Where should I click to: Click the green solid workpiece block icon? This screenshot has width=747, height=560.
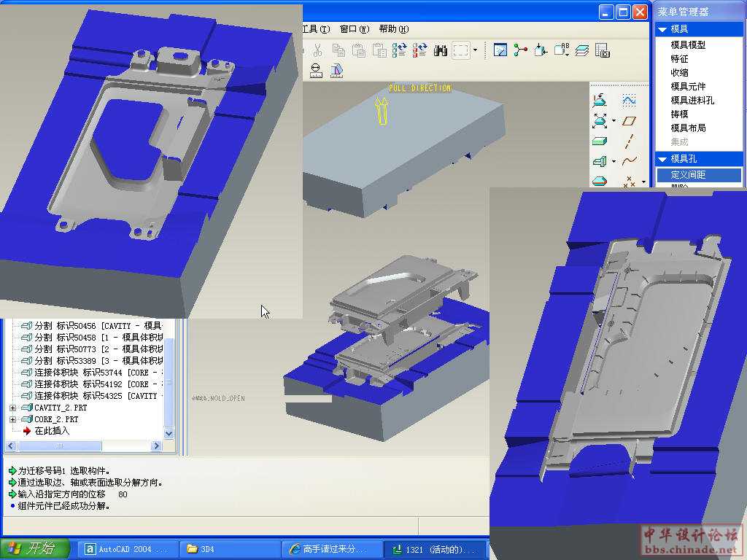tap(600, 141)
